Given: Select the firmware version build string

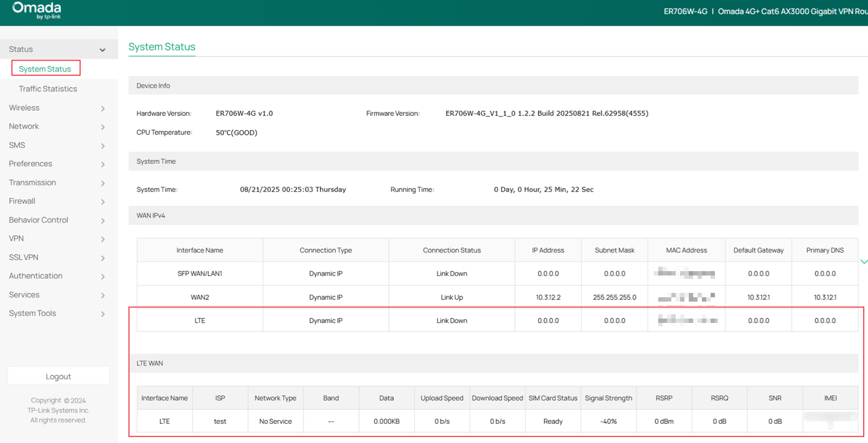Looking at the screenshot, I should [x=547, y=113].
